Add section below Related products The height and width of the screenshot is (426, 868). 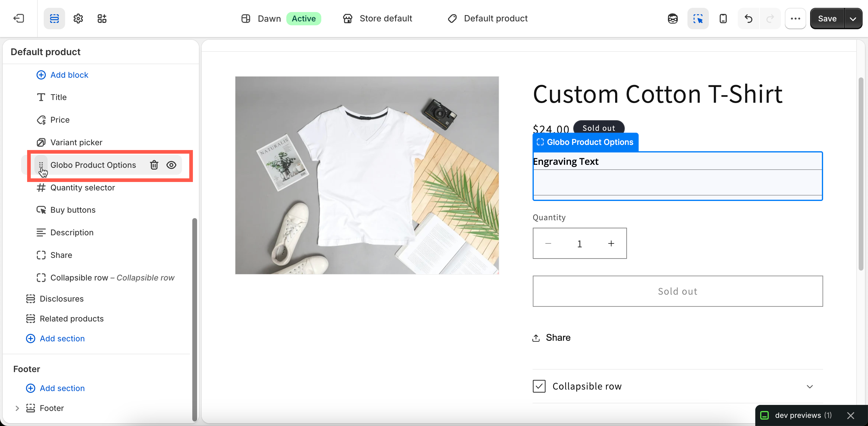coord(55,338)
